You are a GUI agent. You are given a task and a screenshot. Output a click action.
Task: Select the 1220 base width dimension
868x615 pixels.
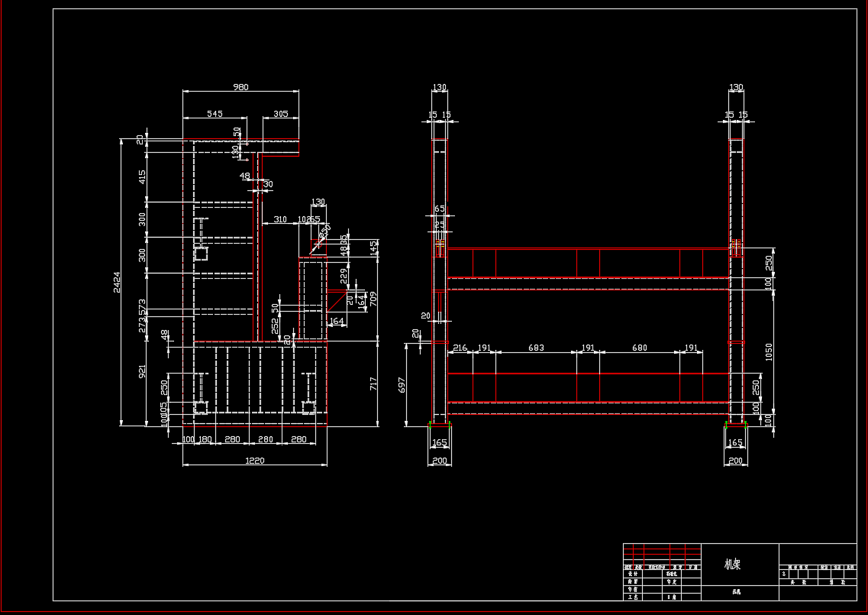(254, 461)
